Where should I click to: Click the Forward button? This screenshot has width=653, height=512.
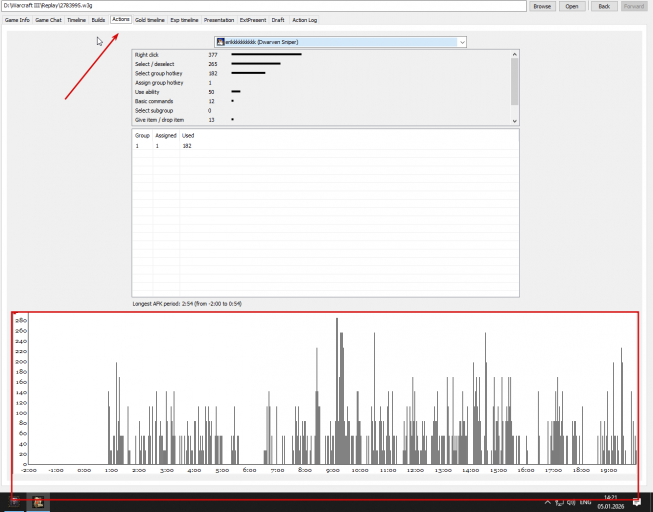[x=634, y=6]
